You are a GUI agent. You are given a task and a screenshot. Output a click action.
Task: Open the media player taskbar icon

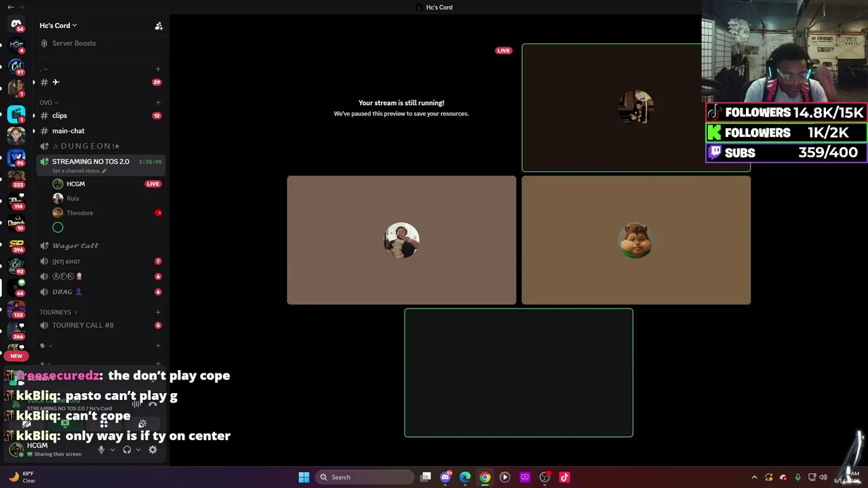[505, 477]
